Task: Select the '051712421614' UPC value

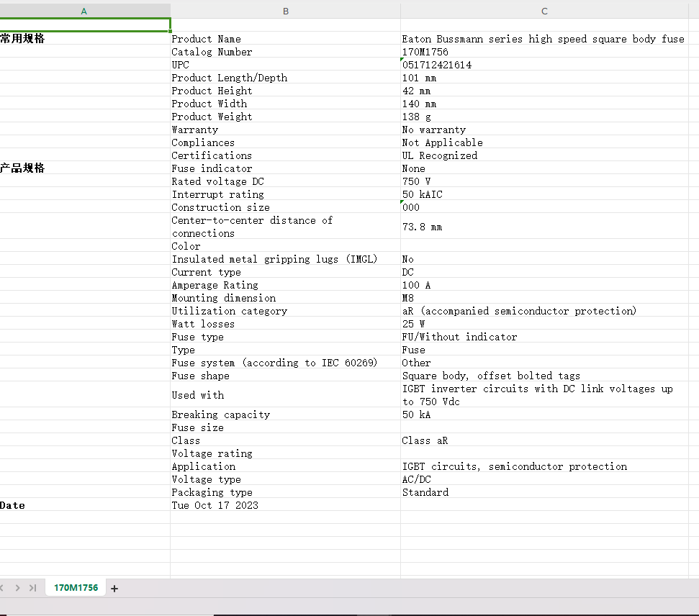Action: tap(544, 65)
